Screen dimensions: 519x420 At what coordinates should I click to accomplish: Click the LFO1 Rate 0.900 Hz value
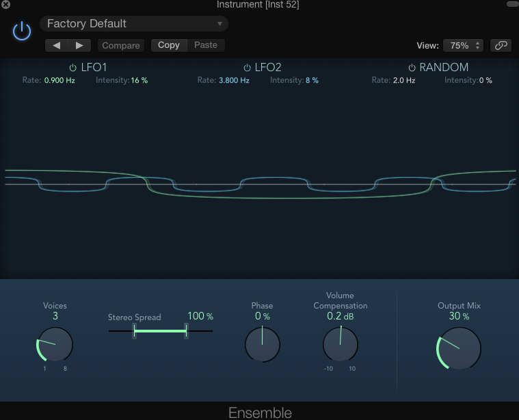59,80
